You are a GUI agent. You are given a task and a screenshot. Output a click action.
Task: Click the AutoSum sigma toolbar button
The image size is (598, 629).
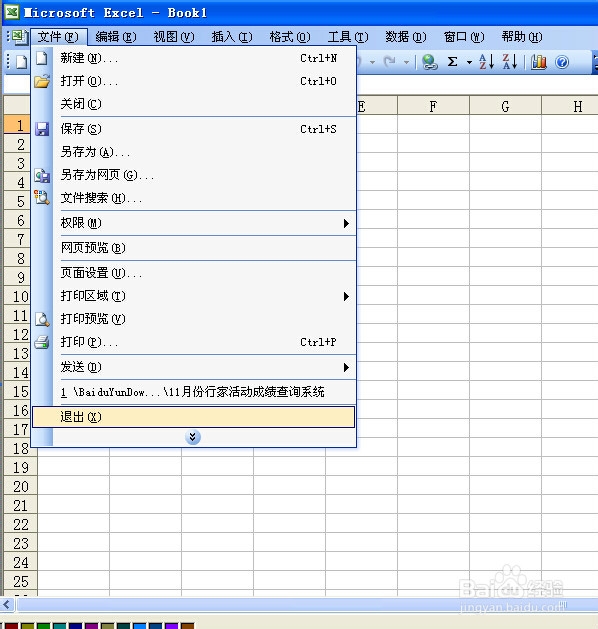(x=452, y=62)
